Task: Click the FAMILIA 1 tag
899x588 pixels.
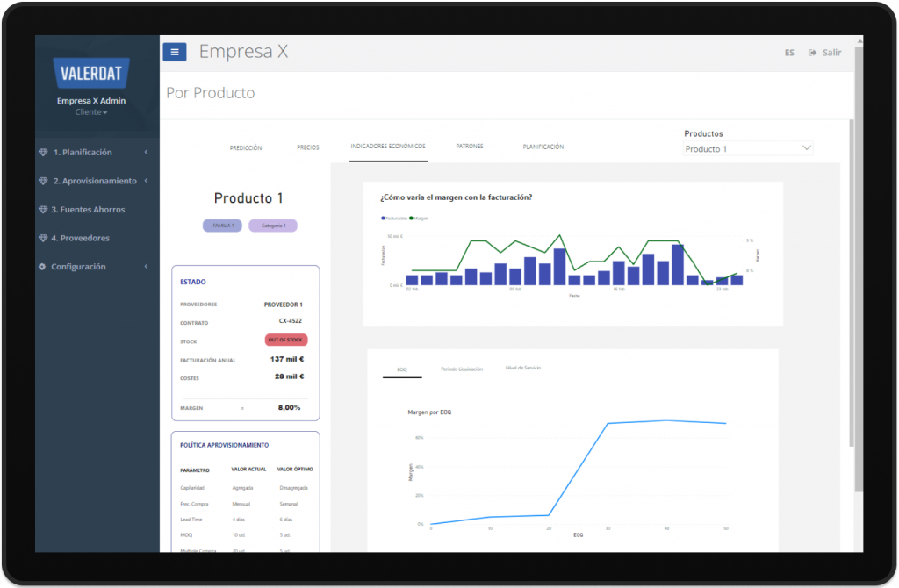Action: click(222, 226)
